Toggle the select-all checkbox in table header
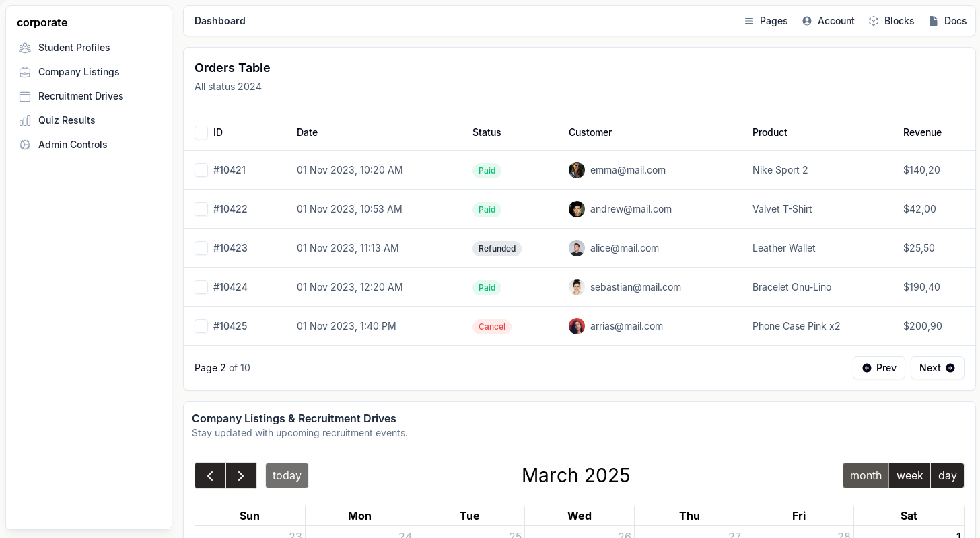980x538 pixels. coord(201,132)
